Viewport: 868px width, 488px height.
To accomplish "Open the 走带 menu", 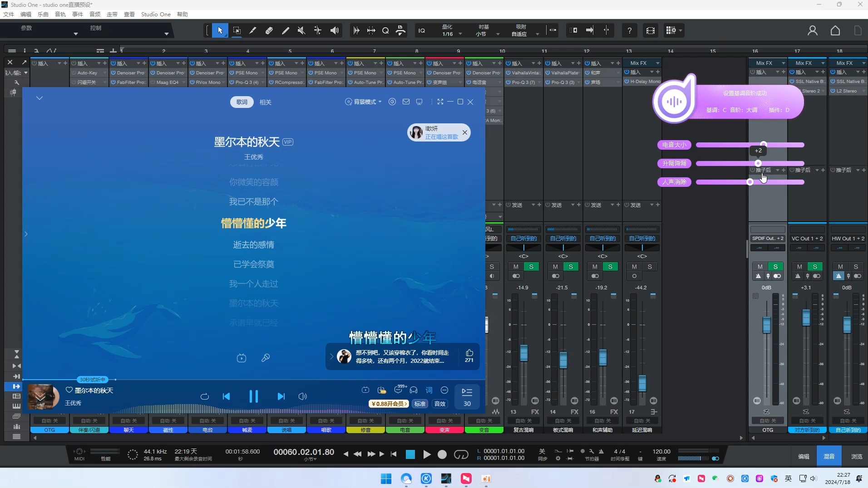I will [112, 15].
